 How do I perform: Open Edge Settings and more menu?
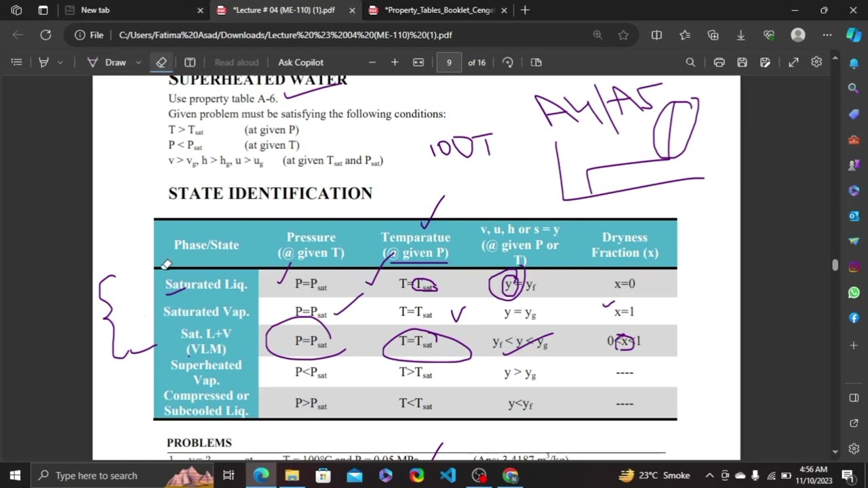click(827, 35)
